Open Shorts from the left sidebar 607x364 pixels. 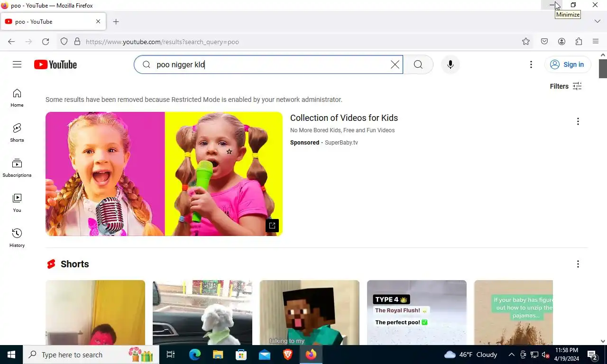tap(17, 133)
